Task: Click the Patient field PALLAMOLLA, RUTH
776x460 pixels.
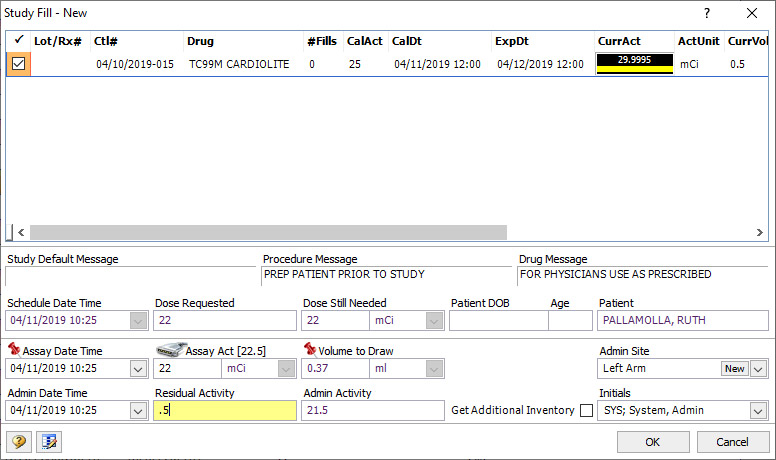Action: (683, 320)
